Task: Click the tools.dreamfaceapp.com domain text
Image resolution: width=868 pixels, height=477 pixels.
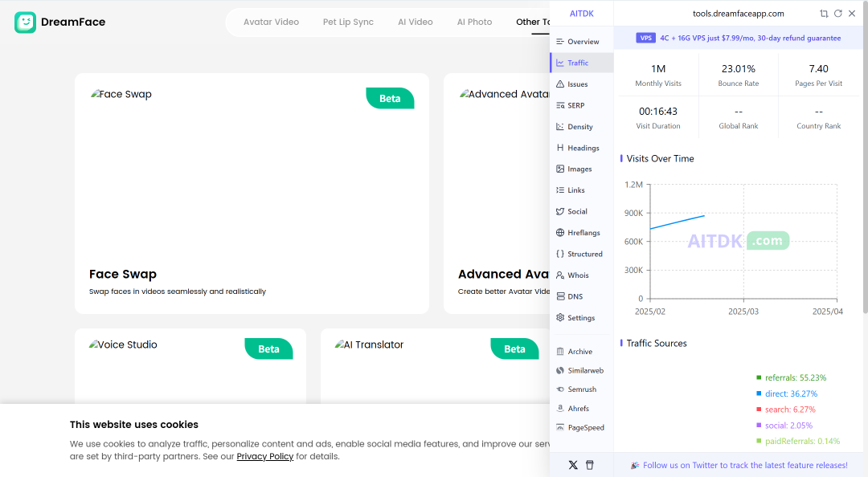Action: tap(739, 14)
